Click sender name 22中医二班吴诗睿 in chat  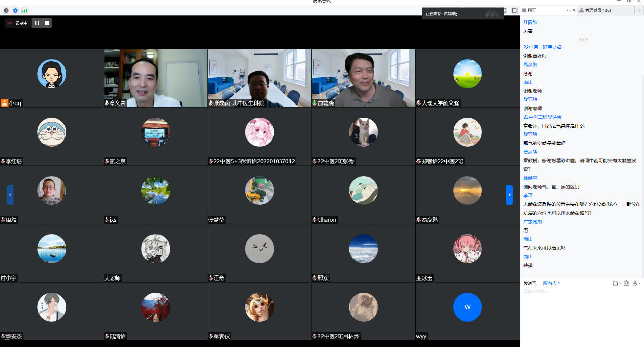542,47
